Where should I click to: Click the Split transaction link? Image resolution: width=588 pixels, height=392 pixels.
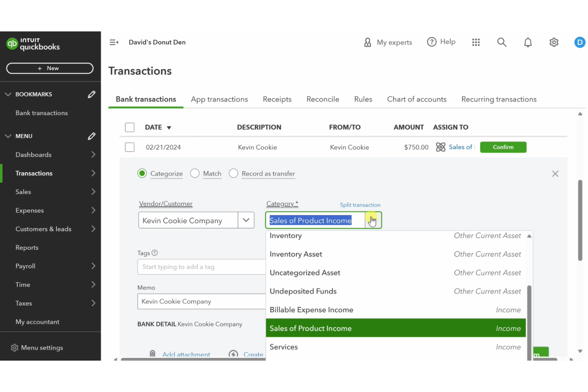click(360, 205)
